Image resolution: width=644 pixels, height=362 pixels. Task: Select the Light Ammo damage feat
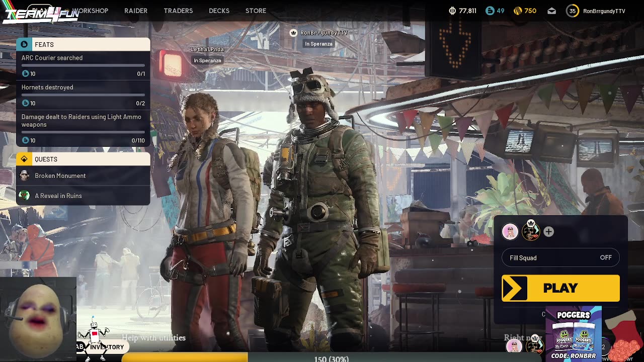click(83, 128)
